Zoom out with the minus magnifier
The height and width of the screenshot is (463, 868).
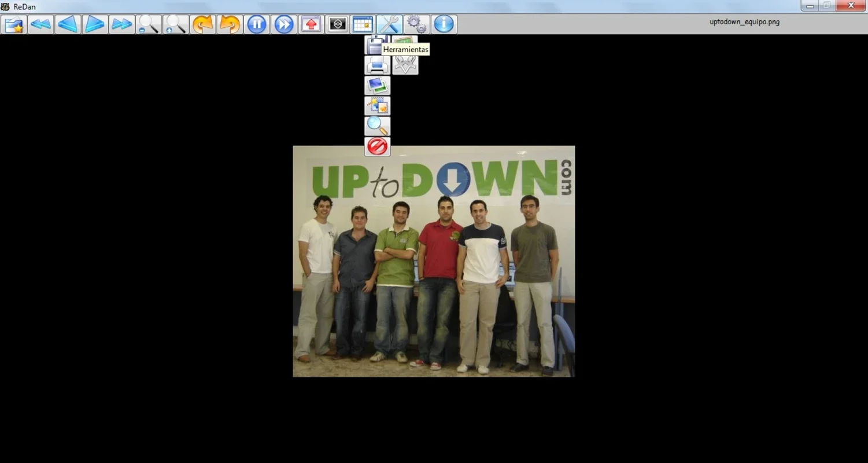pyautogui.click(x=149, y=24)
